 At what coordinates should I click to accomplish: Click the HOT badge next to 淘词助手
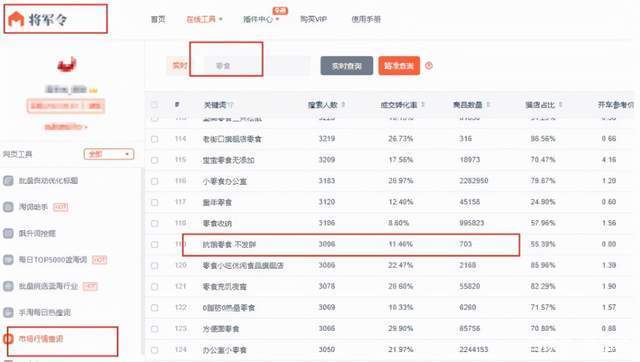60,207
